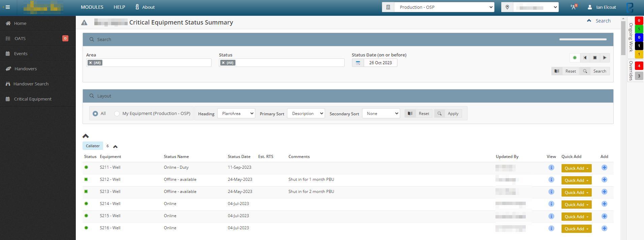Collapse the Search panel via top-right Search link
The height and width of the screenshot is (240, 644).
(599, 21)
